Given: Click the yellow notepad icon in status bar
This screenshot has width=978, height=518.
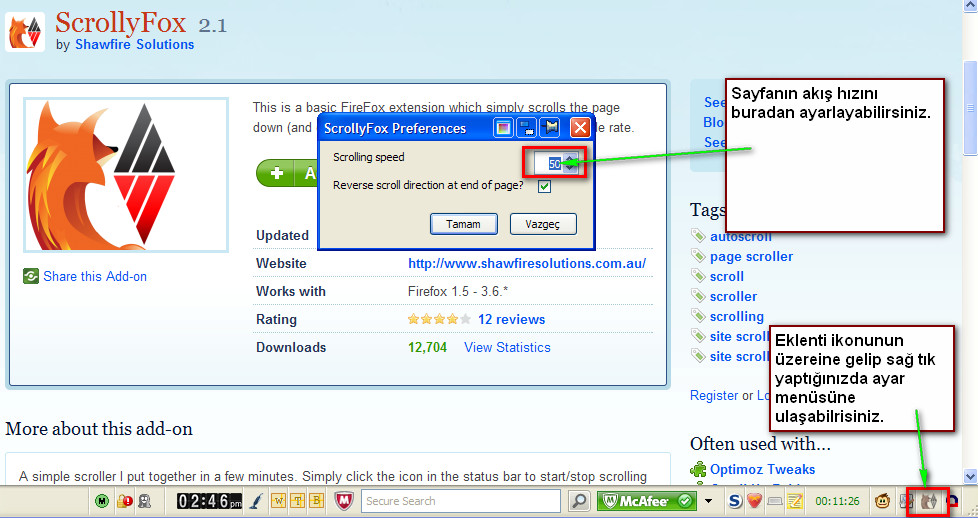Looking at the screenshot, I should [x=795, y=501].
